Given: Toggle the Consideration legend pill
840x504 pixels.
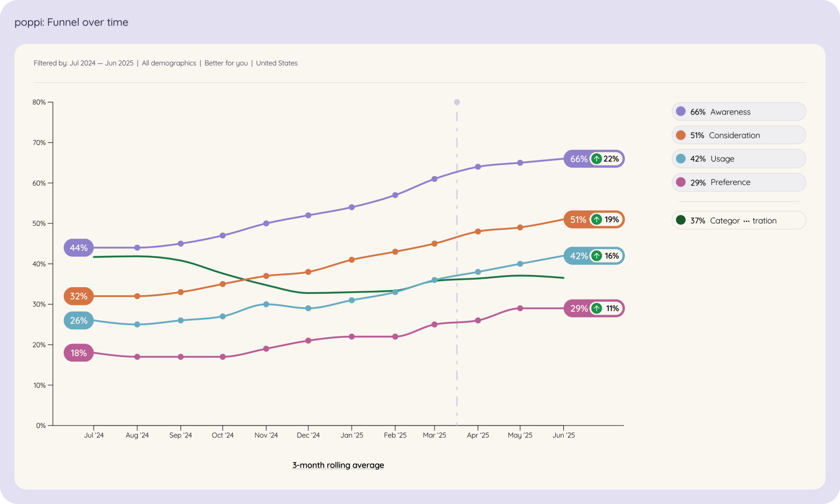Looking at the screenshot, I should [x=738, y=135].
